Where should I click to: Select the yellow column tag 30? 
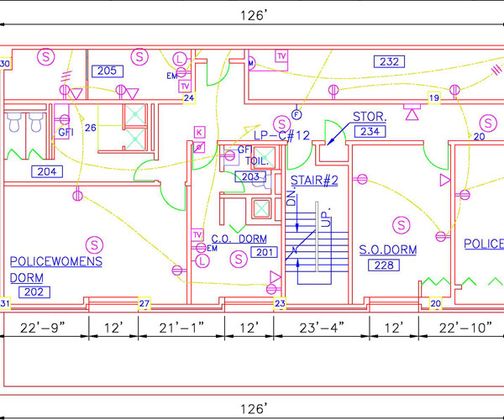pos(5,63)
